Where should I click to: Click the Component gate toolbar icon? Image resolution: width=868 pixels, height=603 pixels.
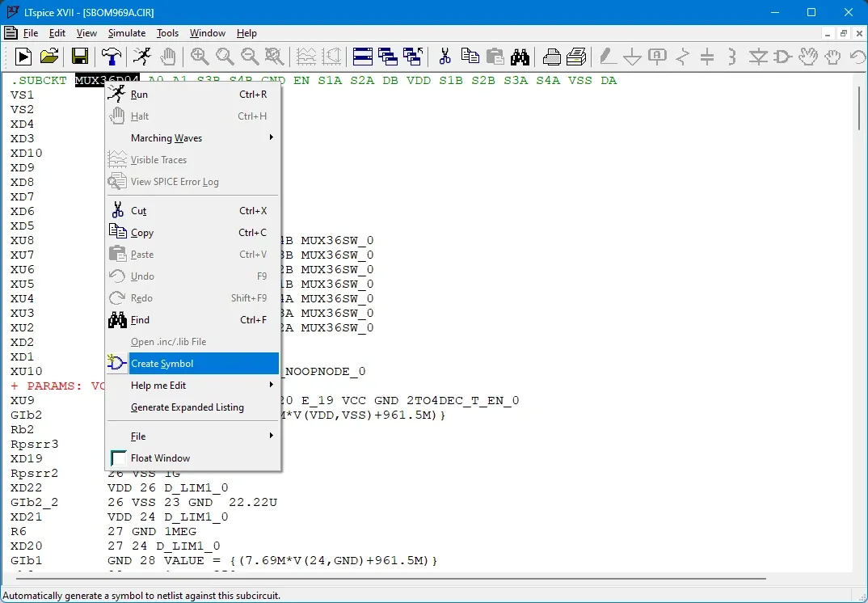[x=783, y=57]
